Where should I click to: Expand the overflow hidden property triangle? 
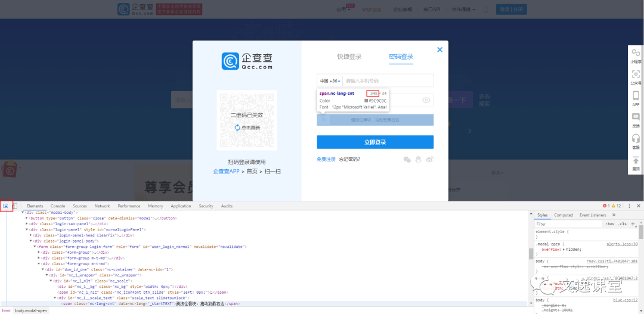point(564,249)
